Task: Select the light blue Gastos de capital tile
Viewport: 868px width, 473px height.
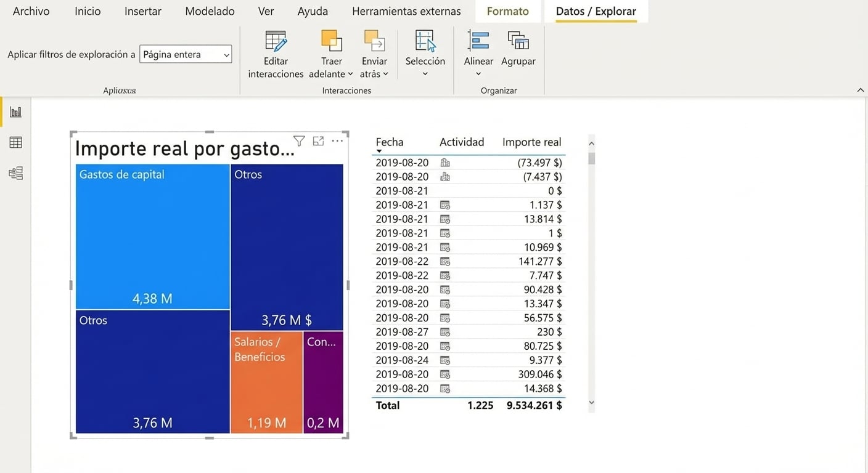Action: tap(153, 236)
